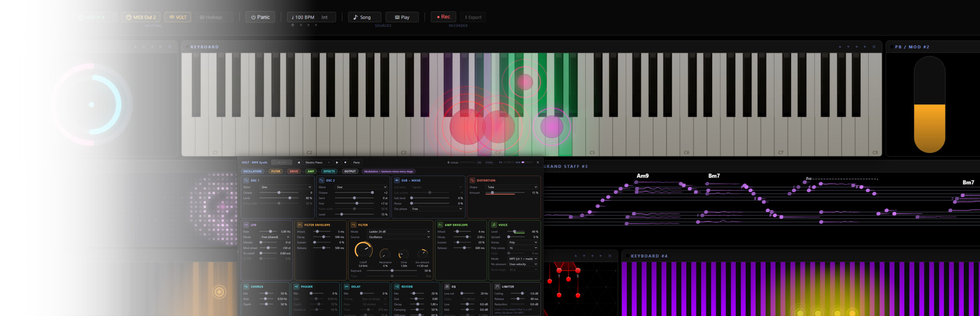Favorite the preset with the heart icon
The width and height of the screenshot is (980, 316).
(x=345, y=163)
